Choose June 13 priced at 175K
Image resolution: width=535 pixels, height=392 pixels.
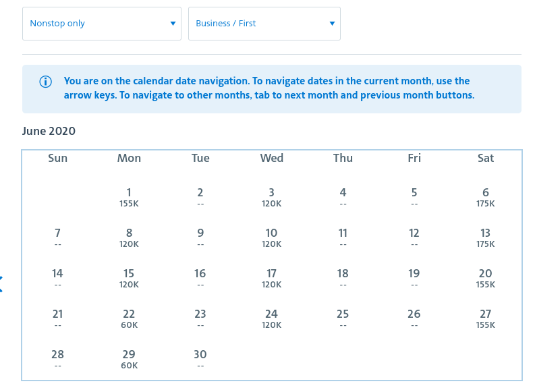[x=486, y=237]
